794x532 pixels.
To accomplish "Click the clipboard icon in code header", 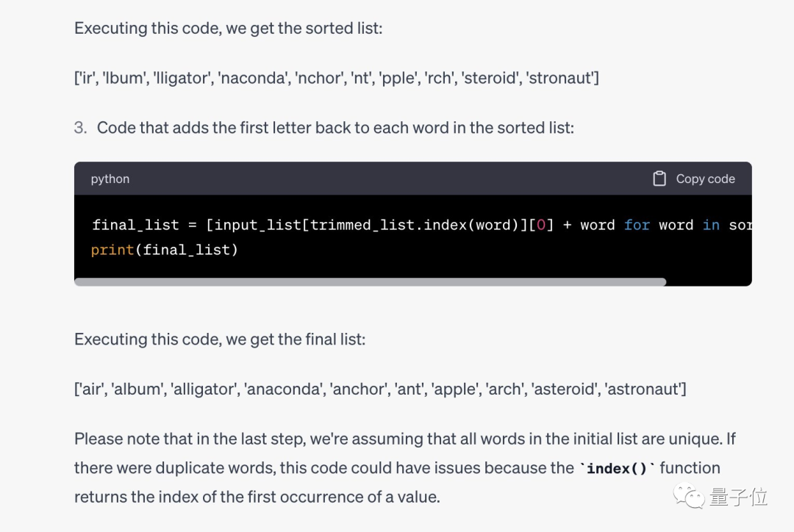I will pos(659,179).
